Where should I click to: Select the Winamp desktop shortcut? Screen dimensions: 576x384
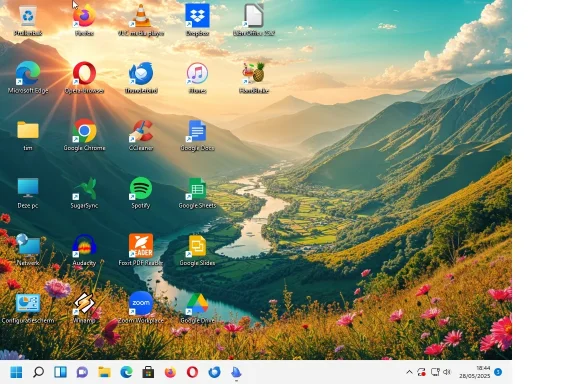click(84, 308)
